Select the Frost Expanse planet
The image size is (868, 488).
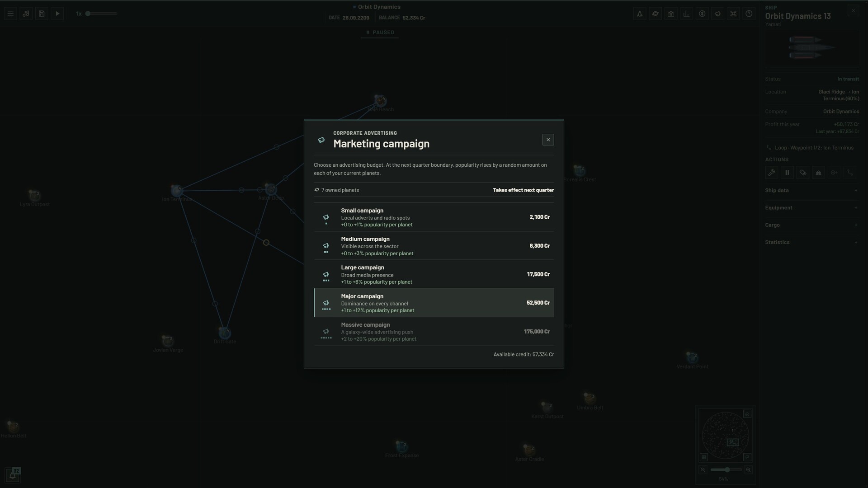(x=401, y=447)
